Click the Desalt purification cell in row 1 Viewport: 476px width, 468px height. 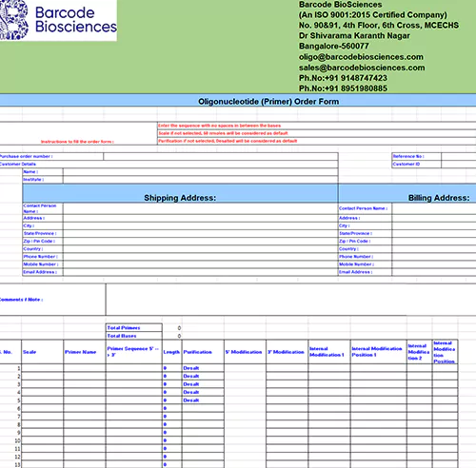point(203,368)
